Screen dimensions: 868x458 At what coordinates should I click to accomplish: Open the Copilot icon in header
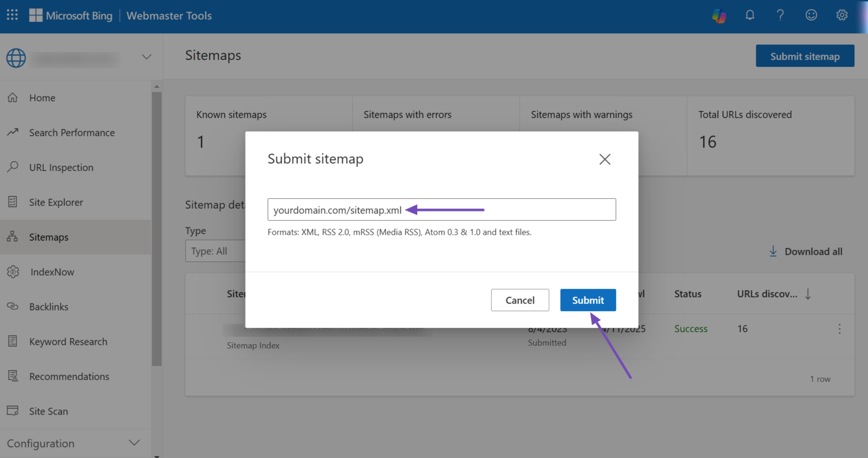(x=719, y=15)
